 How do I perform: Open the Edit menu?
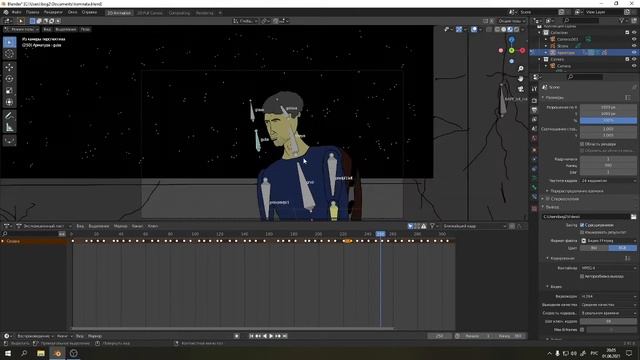click(x=32, y=12)
